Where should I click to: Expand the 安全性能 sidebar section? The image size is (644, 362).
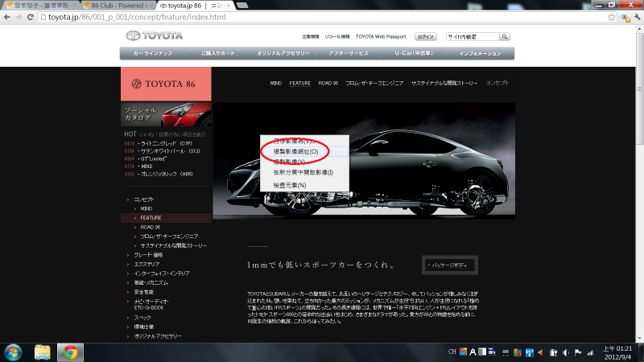pyautogui.click(x=144, y=292)
